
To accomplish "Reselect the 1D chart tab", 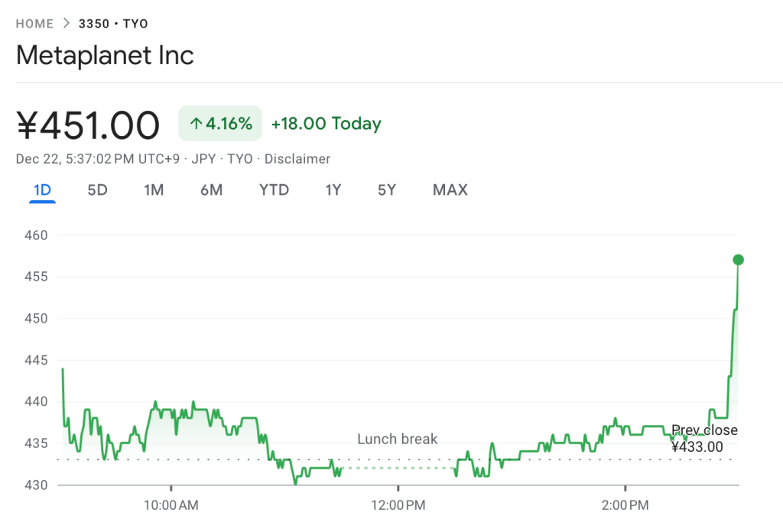I will pos(42,190).
